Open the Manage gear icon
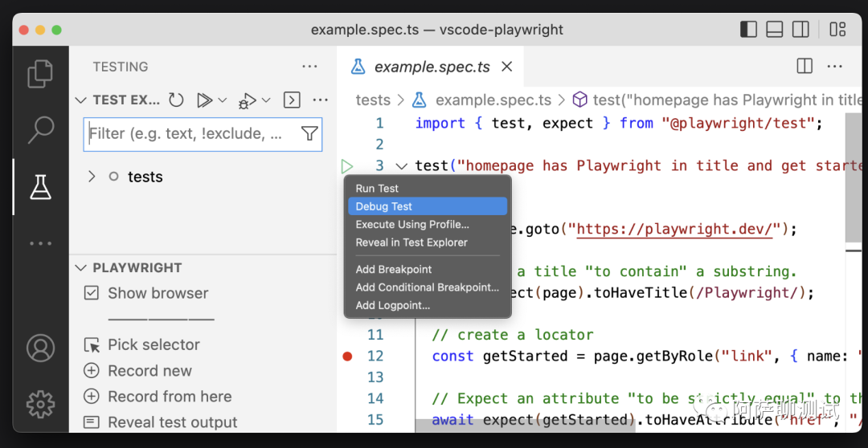The width and height of the screenshot is (868, 448). pos(40,405)
